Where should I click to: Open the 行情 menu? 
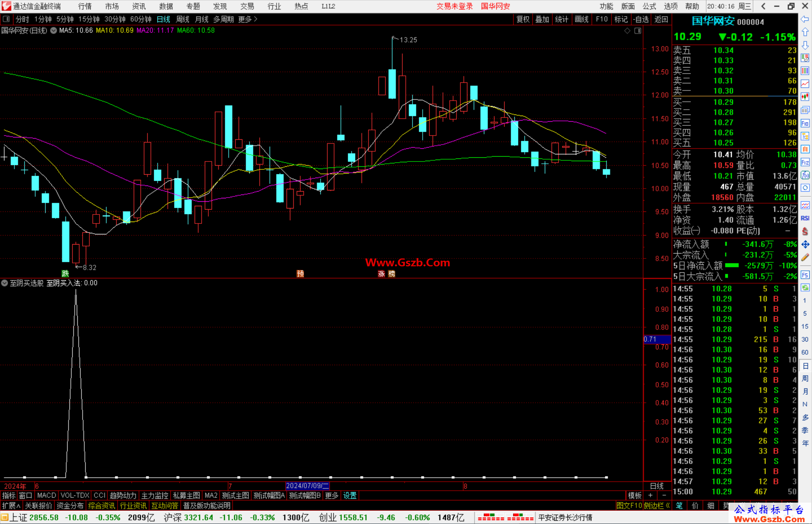click(x=85, y=6)
